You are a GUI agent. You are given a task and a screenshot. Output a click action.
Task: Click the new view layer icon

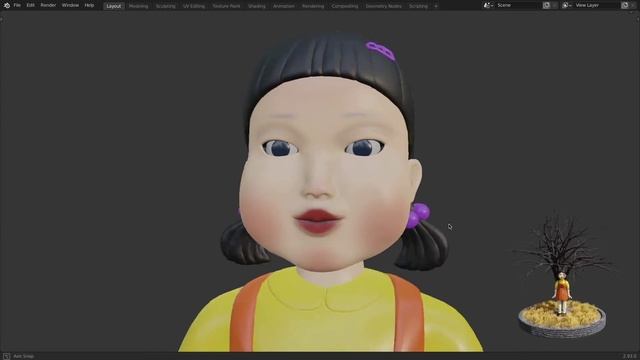(x=624, y=5)
